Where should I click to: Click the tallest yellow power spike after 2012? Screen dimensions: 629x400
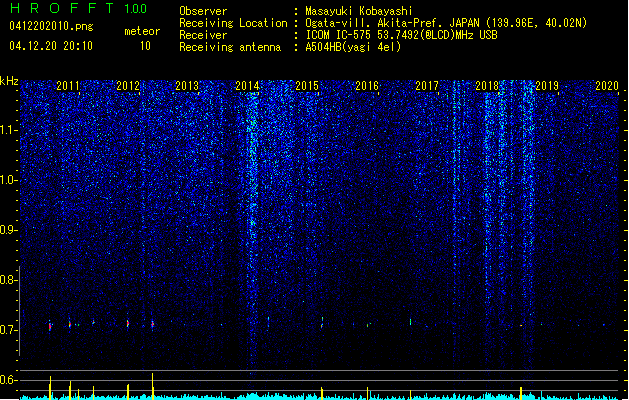(152, 386)
